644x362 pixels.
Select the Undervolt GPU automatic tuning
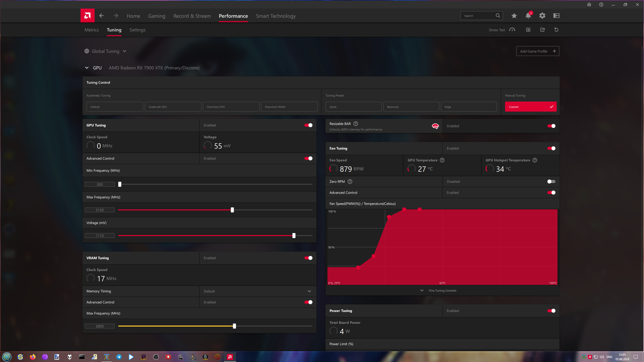[173, 107]
